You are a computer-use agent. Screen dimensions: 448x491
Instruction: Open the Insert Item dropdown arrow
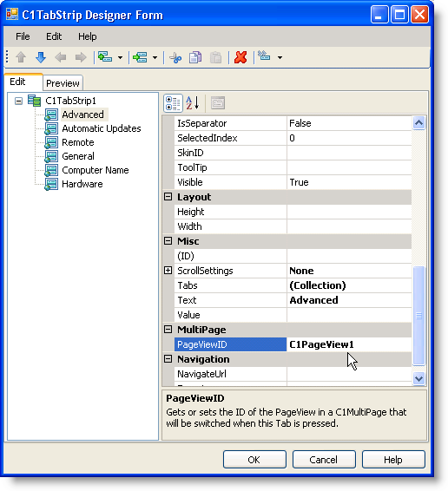coord(120,57)
